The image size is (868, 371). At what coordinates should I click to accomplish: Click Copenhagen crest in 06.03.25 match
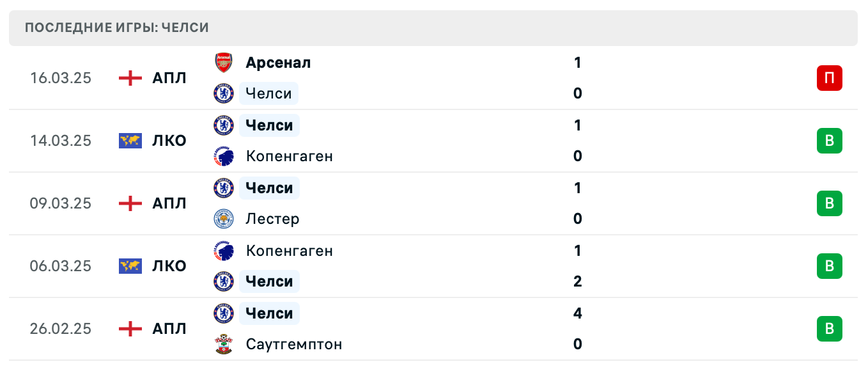click(x=223, y=251)
